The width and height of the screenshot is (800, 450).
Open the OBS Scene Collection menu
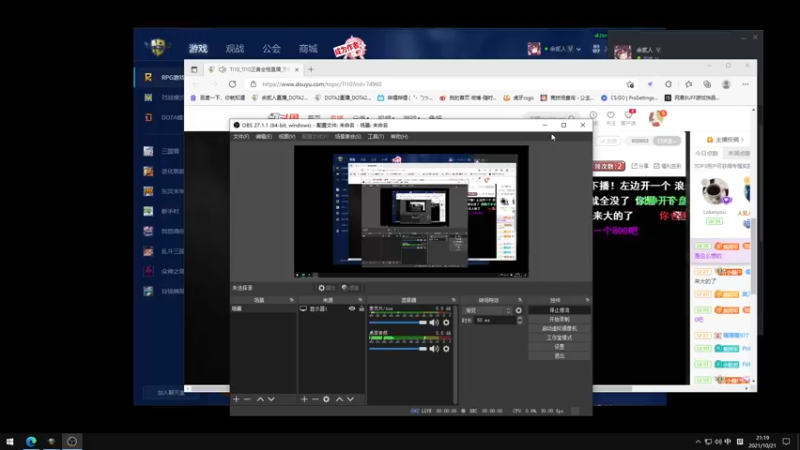(x=348, y=137)
